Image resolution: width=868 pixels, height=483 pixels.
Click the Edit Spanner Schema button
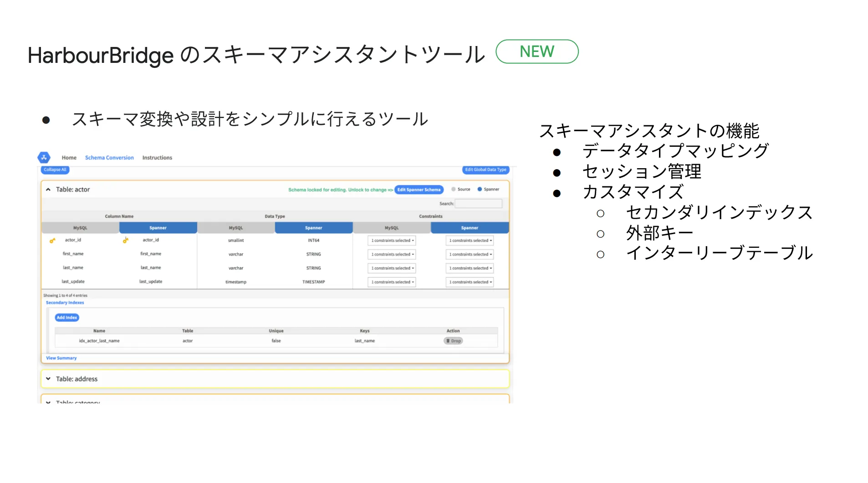(419, 190)
